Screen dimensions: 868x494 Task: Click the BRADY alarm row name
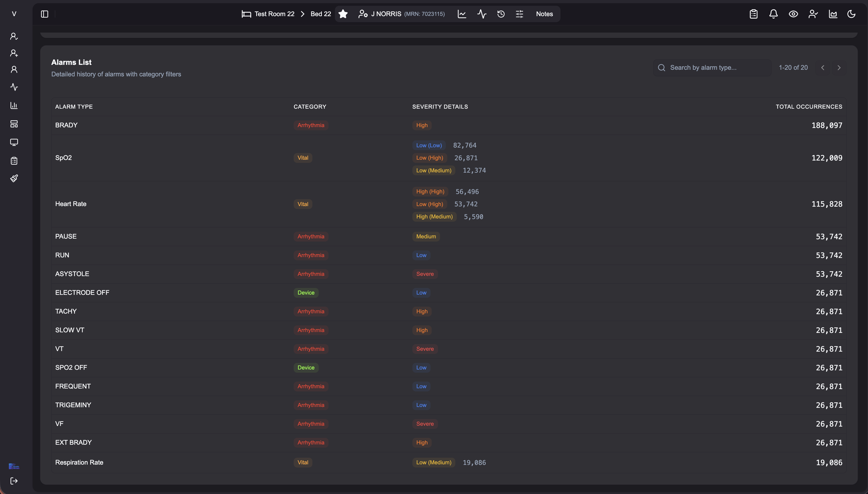(x=67, y=125)
